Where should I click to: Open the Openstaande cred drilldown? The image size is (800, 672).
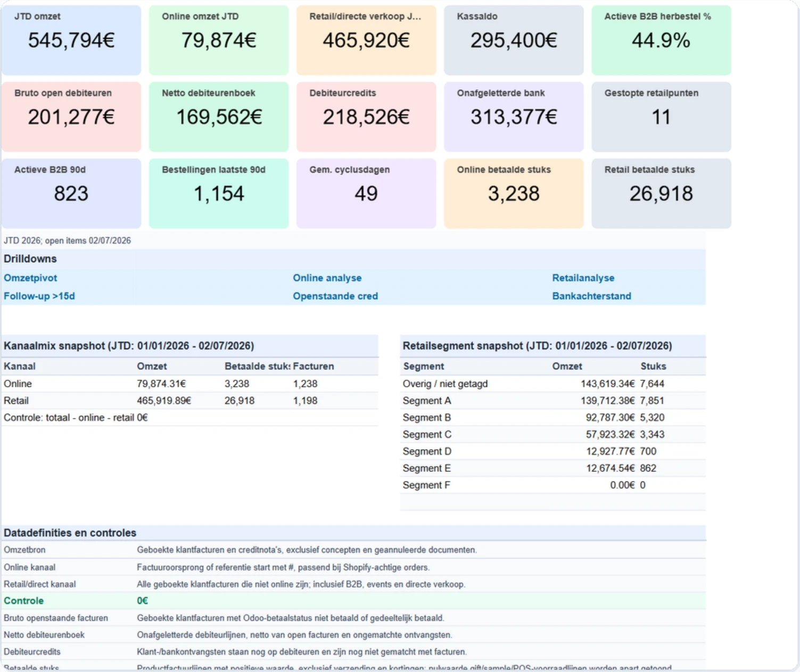(335, 296)
